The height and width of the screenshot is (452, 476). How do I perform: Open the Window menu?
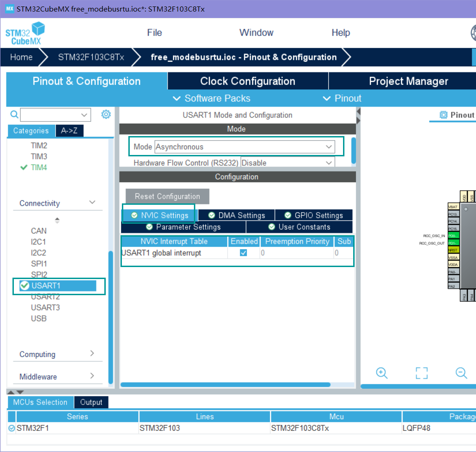256,32
